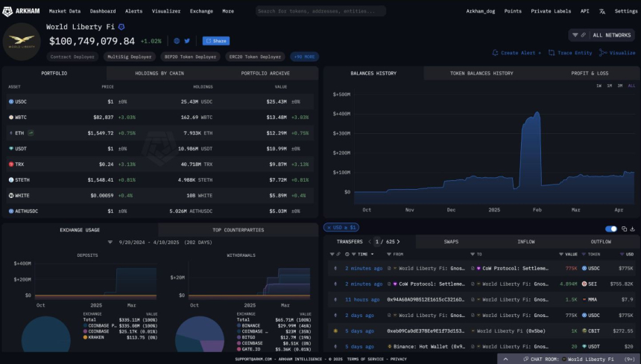Toggle the blue switch above the transfers table
The image size is (641, 364).
click(611, 229)
